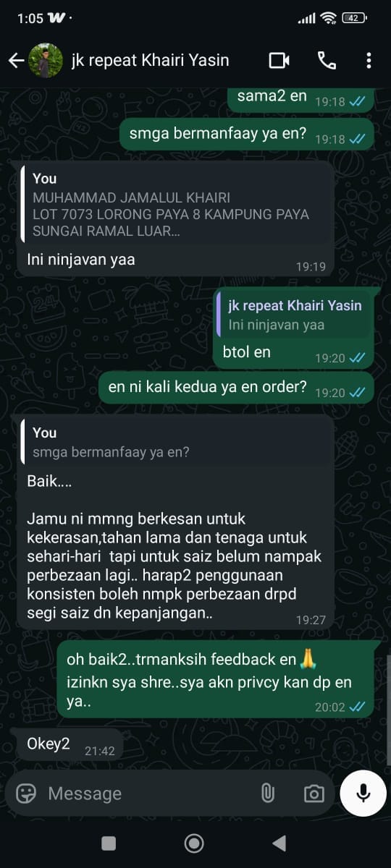
Task: Open contact profile picture thumbnail
Action: 45,61
